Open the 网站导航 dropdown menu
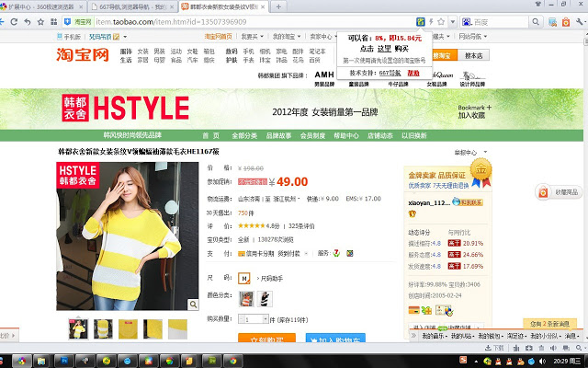 pyautogui.click(x=472, y=37)
